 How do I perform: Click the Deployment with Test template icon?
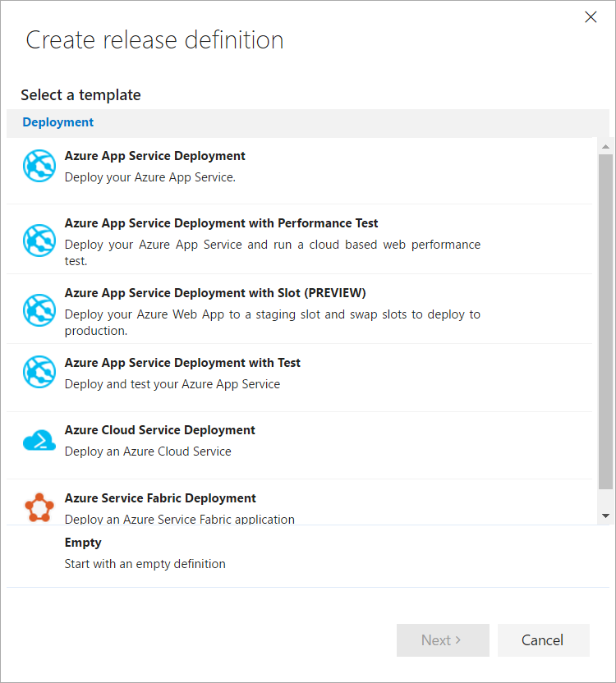tap(39, 372)
